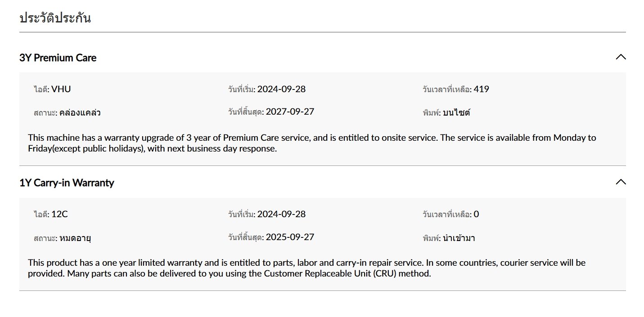Click the one year limited warranty description
Image resolution: width=644 pixels, height=317 pixels.
[306, 268]
